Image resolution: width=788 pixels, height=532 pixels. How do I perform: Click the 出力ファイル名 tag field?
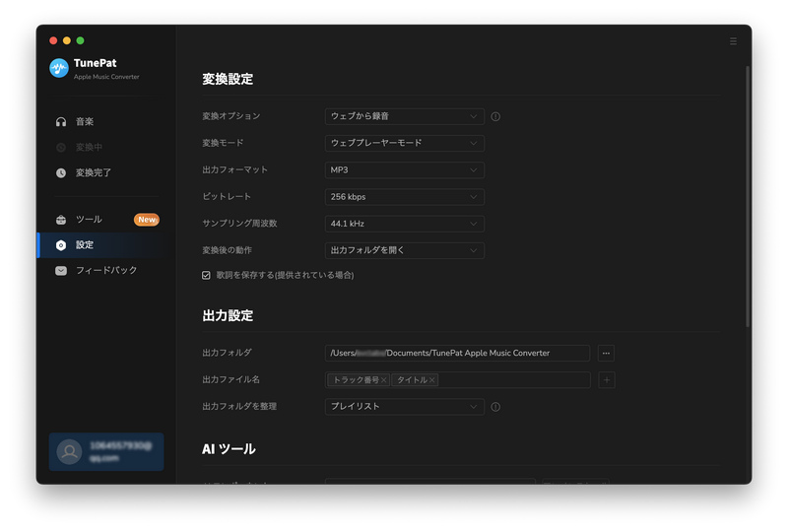point(457,380)
